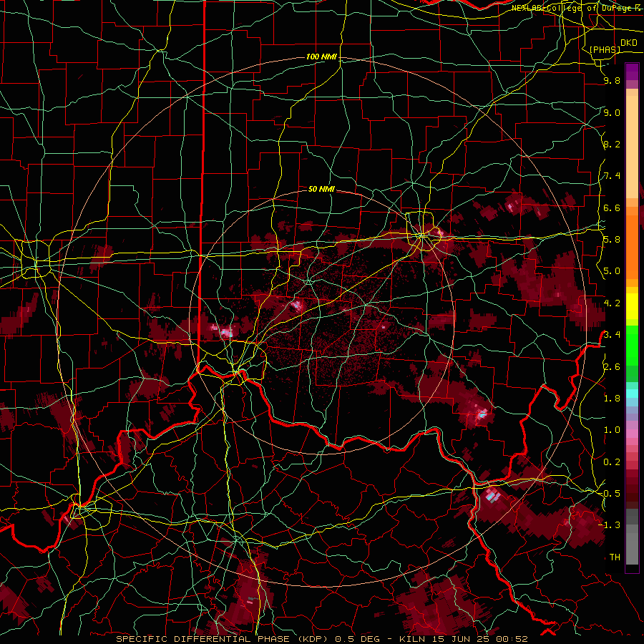Pick the yellow segment of the color bar
The height and width of the screenshot is (644, 644).
click(632, 306)
